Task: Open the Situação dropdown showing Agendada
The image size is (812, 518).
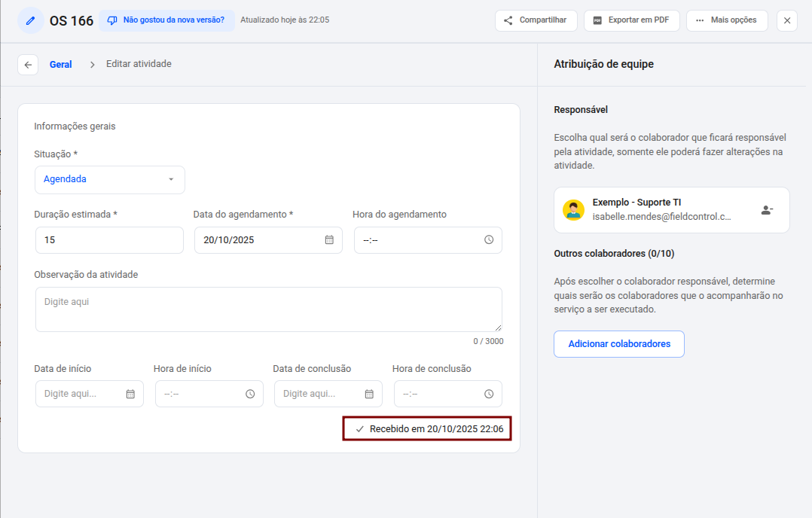Action: tap(110, 179)
